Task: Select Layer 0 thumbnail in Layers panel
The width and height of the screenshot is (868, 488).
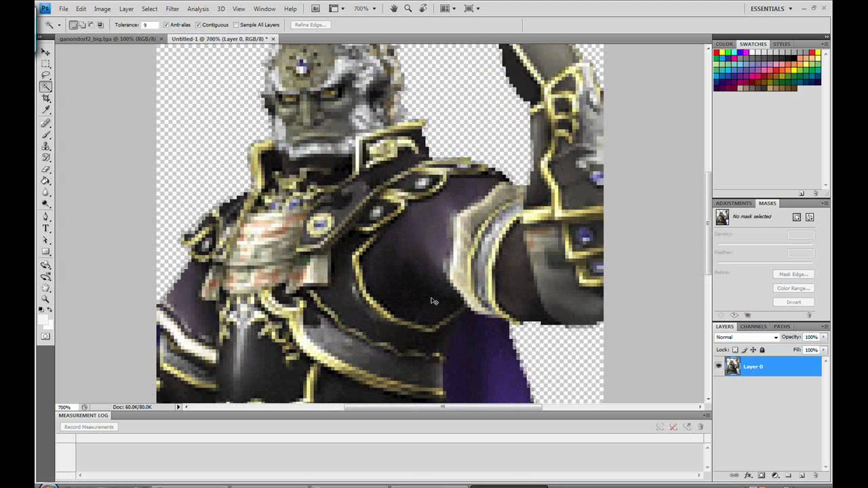Action: [x=732, y=367]
